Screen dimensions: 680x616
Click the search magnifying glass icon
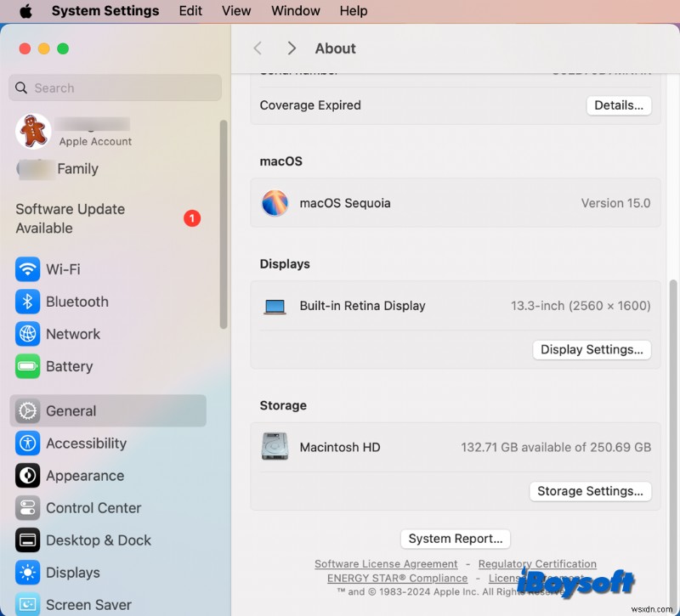pyautogui.click(x=21, y=88)
